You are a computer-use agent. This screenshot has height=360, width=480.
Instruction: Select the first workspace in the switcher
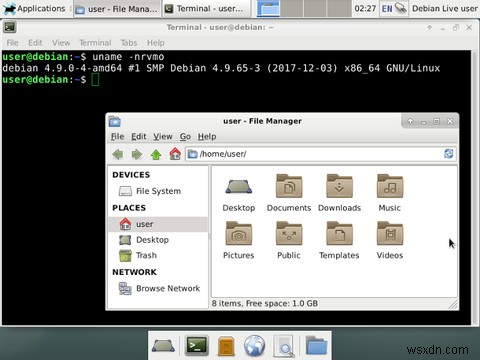pyautogui.click(x=268, y=9)
